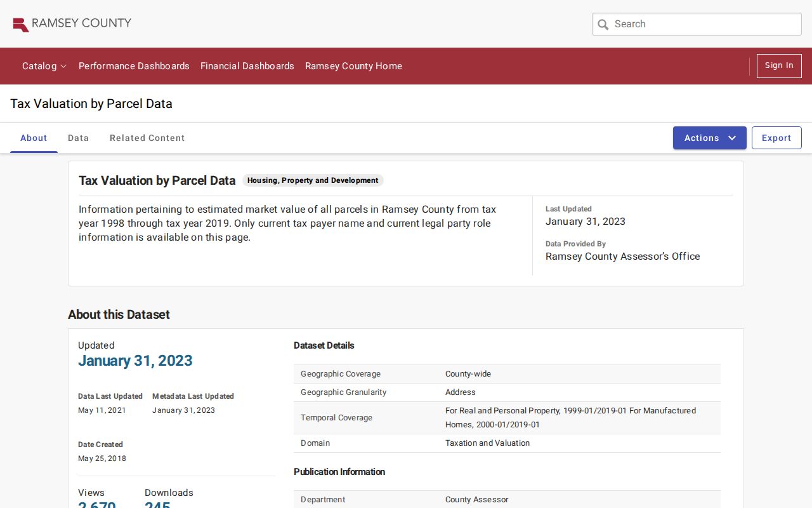Click the Dataset Details heading

pos(324,345)
